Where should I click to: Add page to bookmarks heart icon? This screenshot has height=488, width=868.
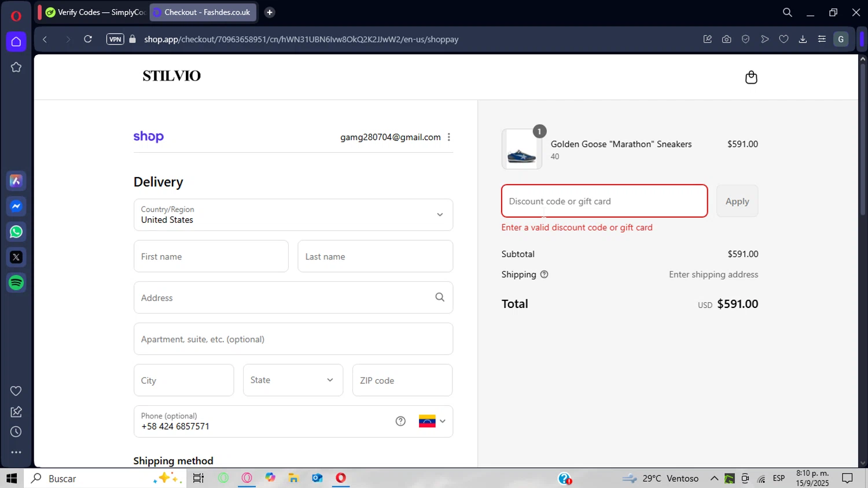pos(784,39)
